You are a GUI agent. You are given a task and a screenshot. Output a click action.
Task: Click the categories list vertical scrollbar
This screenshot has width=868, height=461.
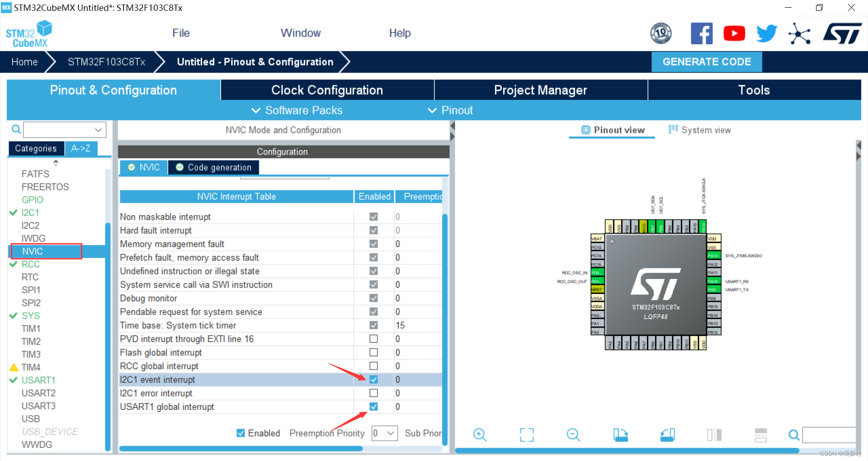click(x=108, y=337)
